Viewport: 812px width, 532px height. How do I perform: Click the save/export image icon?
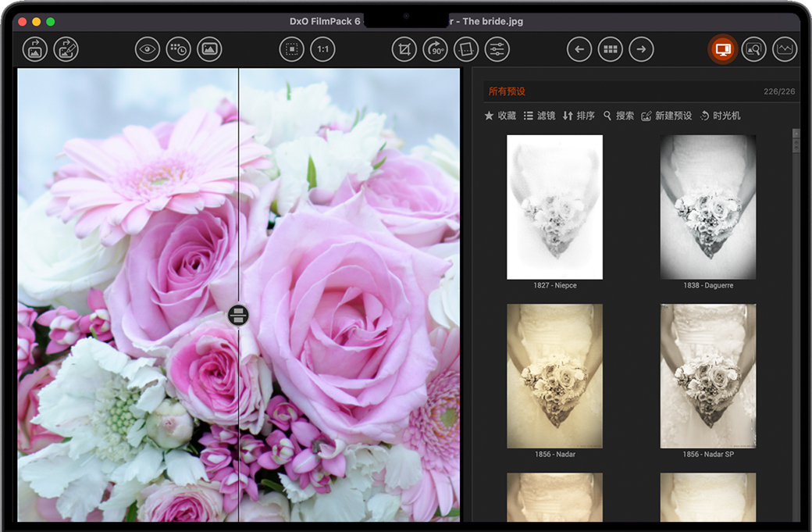(x=66, y=50)
